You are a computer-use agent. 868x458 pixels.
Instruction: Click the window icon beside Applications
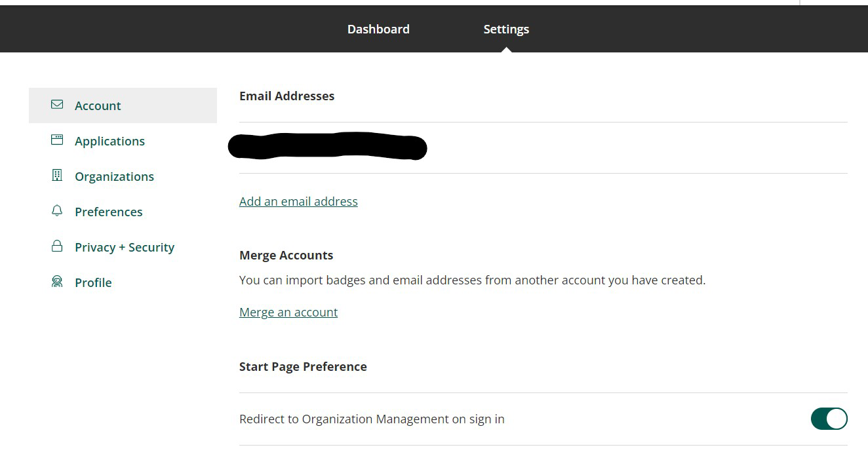[x=57, y=140]
